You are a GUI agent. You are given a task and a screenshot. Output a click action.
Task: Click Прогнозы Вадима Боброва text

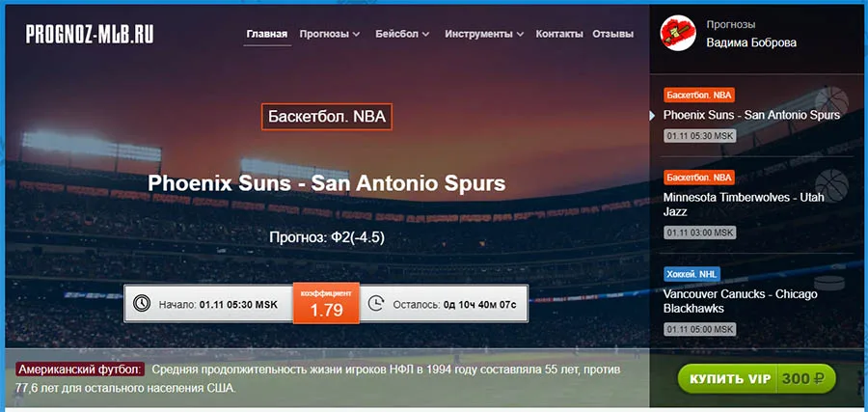[751, 34]
